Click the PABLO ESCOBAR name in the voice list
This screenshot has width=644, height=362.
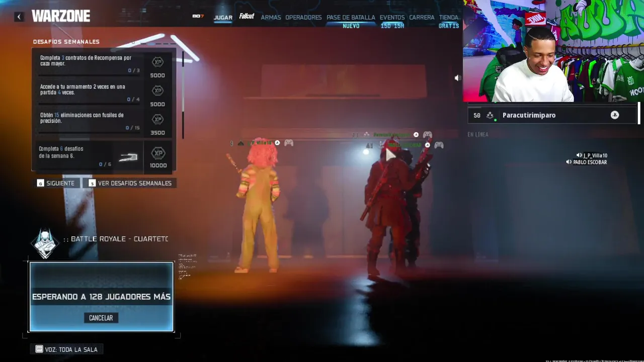[x=590, y=162]
